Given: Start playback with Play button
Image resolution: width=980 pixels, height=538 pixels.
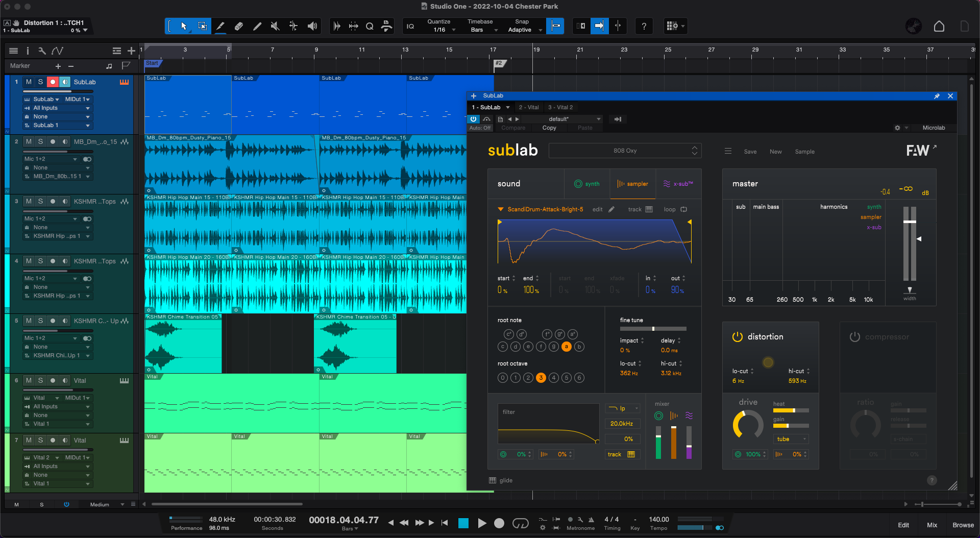Looking at the screenshot, I should pos(482,523).
